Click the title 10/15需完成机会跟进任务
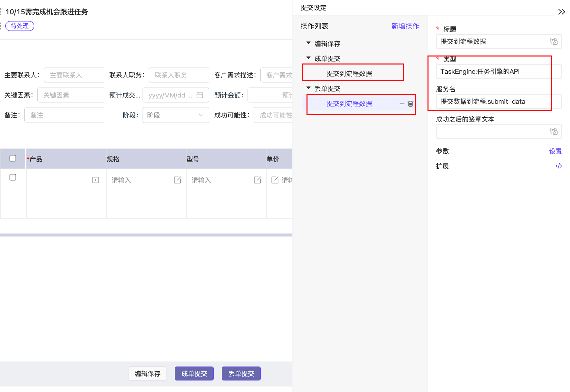The height and width of the screenshot is (392, 570). 47,12
